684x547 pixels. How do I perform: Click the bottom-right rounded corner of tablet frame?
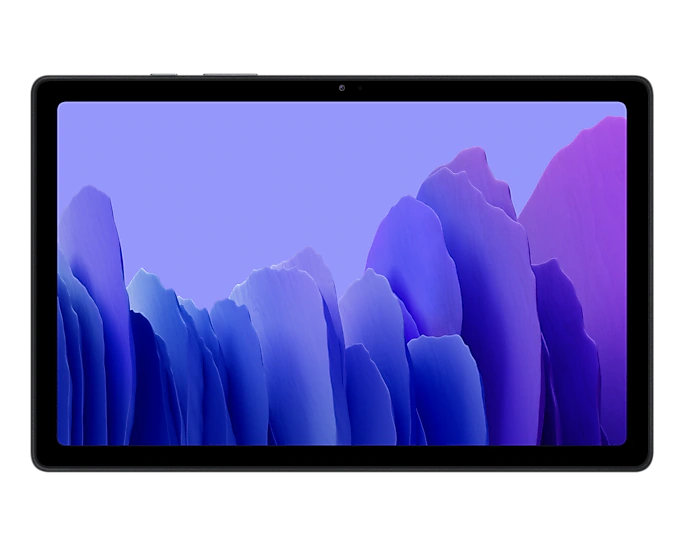646,464
